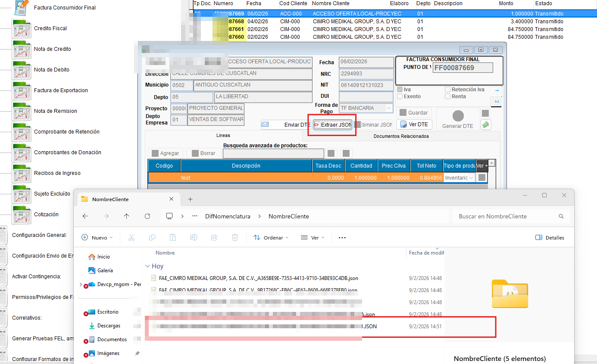Click the Extraer JSON button
This screenshot has height=364, width=597.
tap(333, 124)
